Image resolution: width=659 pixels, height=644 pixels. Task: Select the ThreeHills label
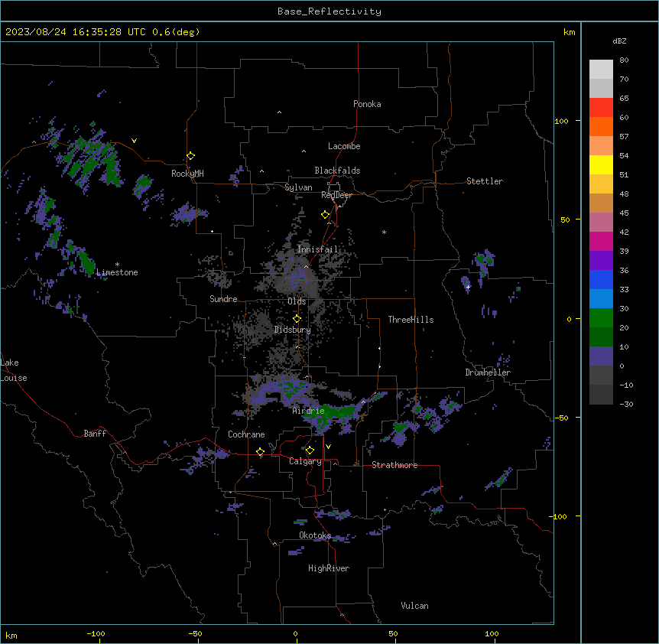[x=411, y=320]
